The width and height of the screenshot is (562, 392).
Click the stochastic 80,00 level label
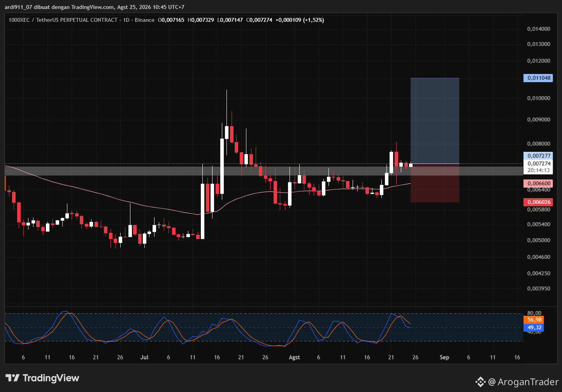point(534,313)
